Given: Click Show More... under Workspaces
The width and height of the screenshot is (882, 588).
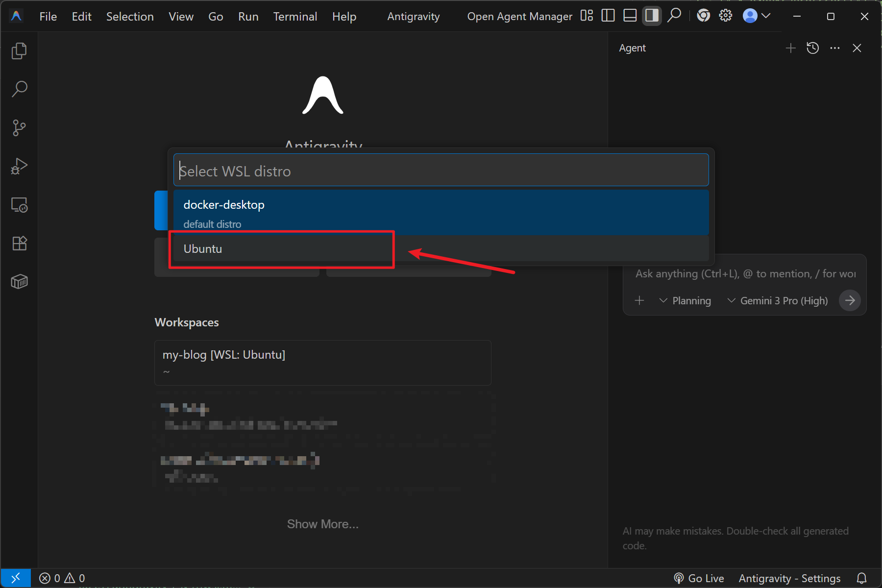Looking at the screenshot, I should 322,524.
